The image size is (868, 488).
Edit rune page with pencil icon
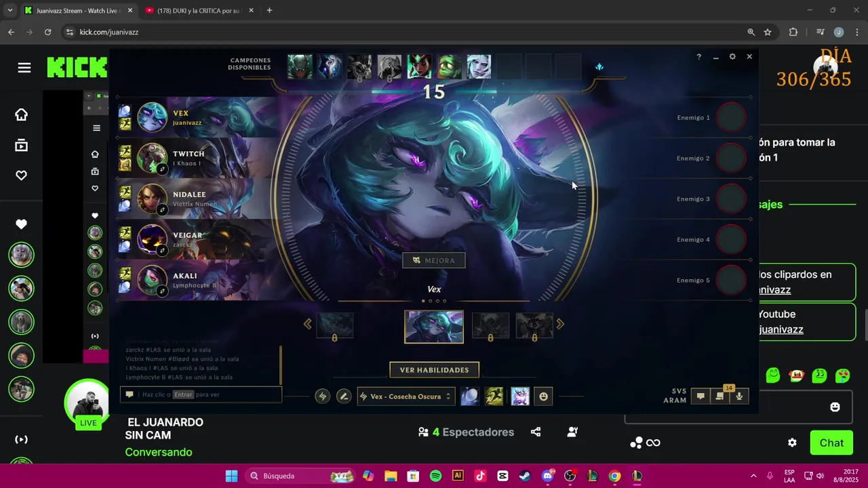(x=344, y=396)
